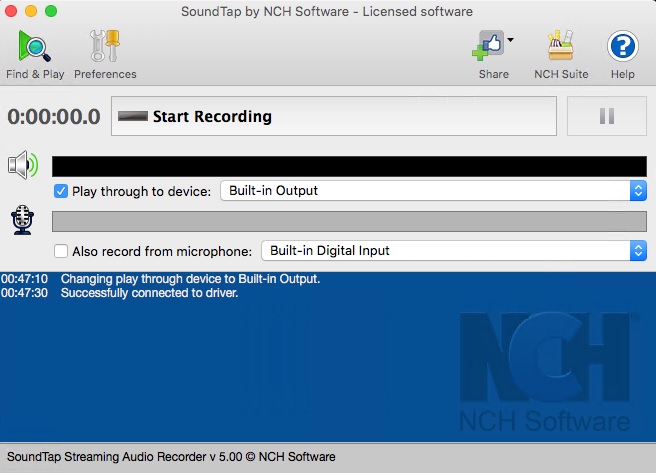656x473 pixels.
Task: Open the Built-in Digital Input dropdown
Action: [454, 251]
